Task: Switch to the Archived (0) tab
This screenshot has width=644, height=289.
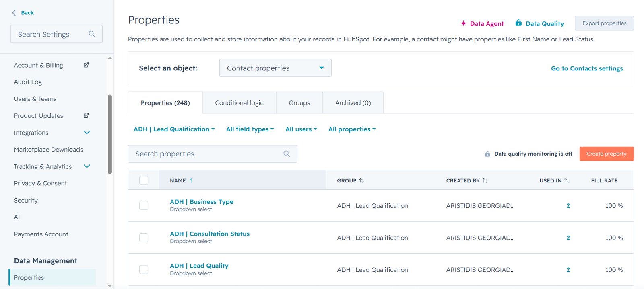Action: (x=353, y=103)
